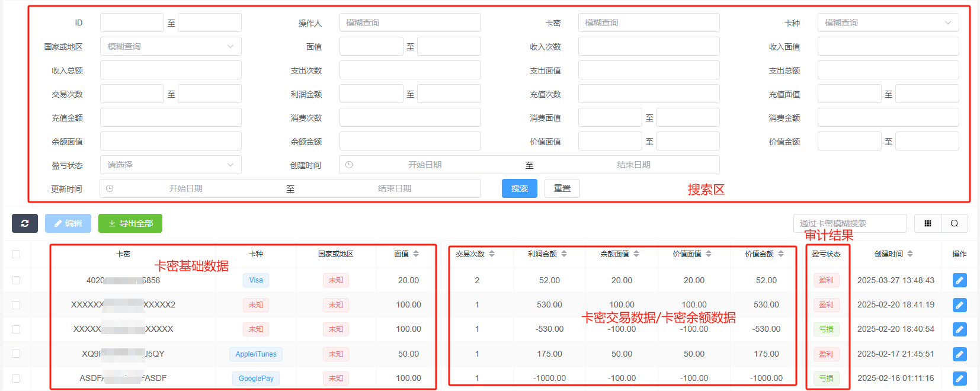980x391 pixels.
Task: Check the row with profit 530.00
Action: coord(16,305)
